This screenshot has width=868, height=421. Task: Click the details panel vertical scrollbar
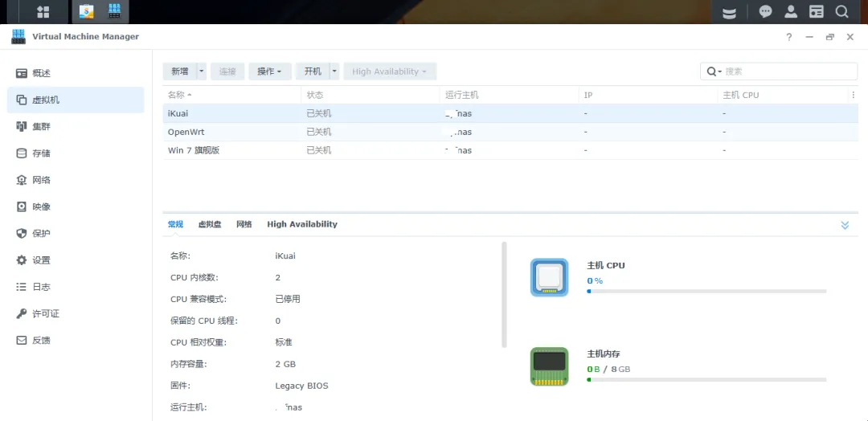[504, 294]
